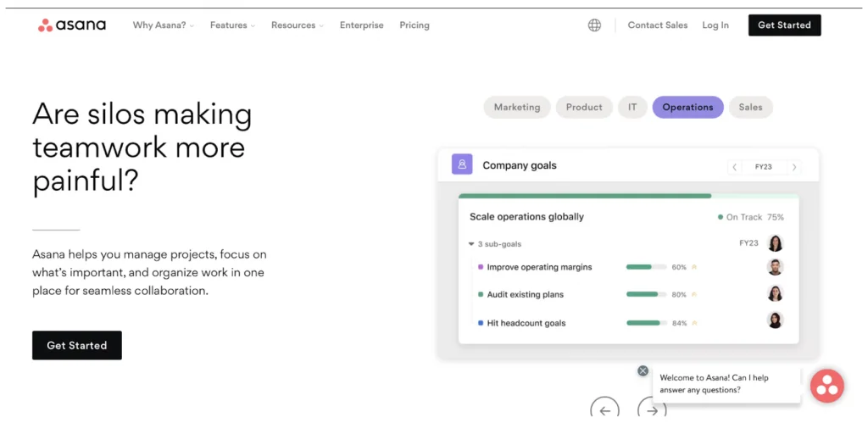Click green bullet of Audit existing plans
The width and height of the screenshot is (868, 423).
(x=481, y=294)
